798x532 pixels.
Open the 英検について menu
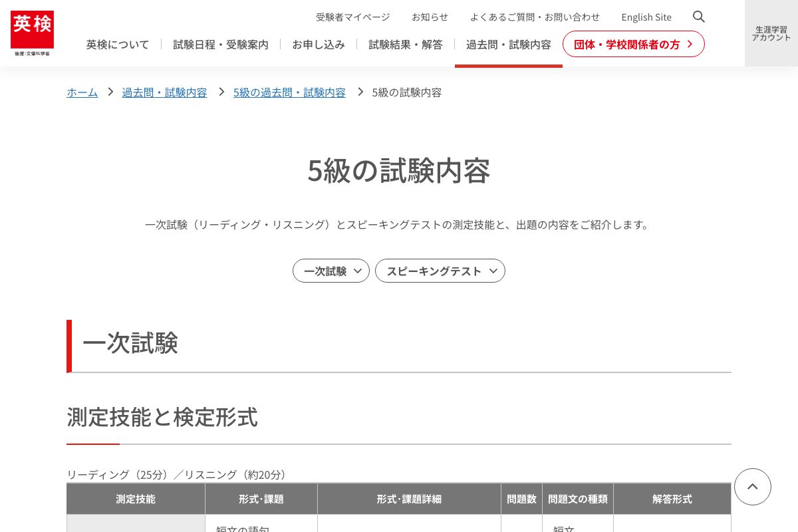pos(117,44)
